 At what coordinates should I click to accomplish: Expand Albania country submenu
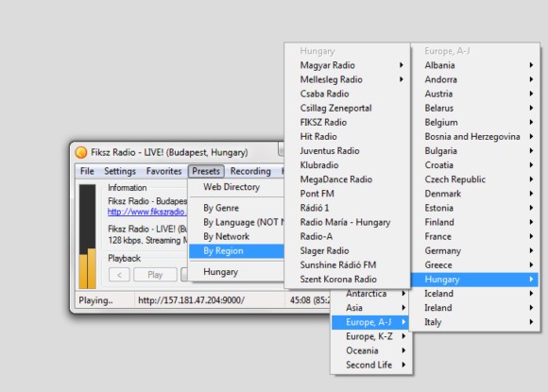click(x=475, y=65)
